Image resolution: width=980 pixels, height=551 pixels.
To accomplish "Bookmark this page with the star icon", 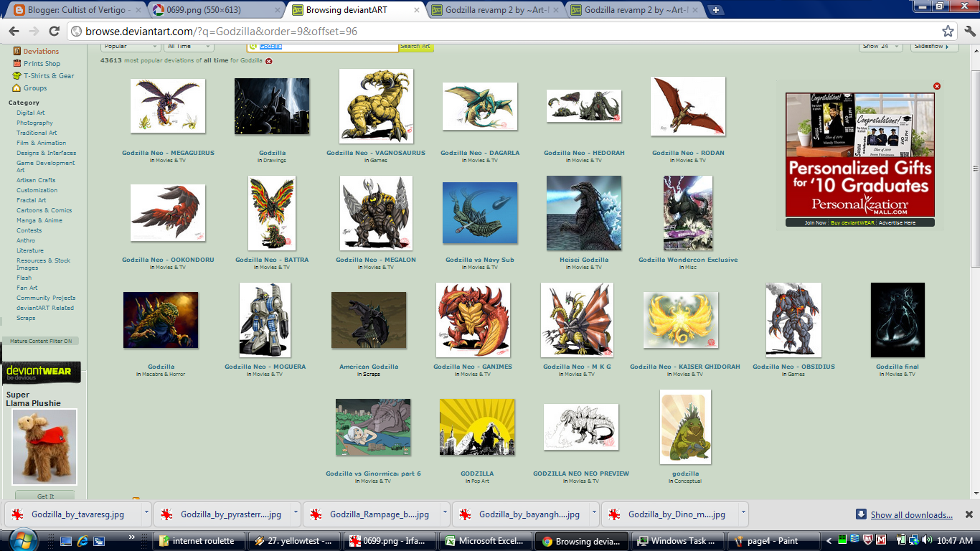I will (x=948, y=32).
